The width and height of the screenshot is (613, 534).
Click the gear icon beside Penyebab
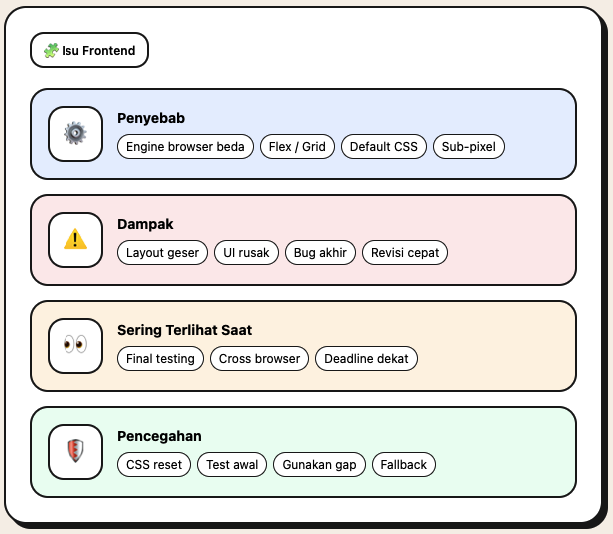pos(76,134)
